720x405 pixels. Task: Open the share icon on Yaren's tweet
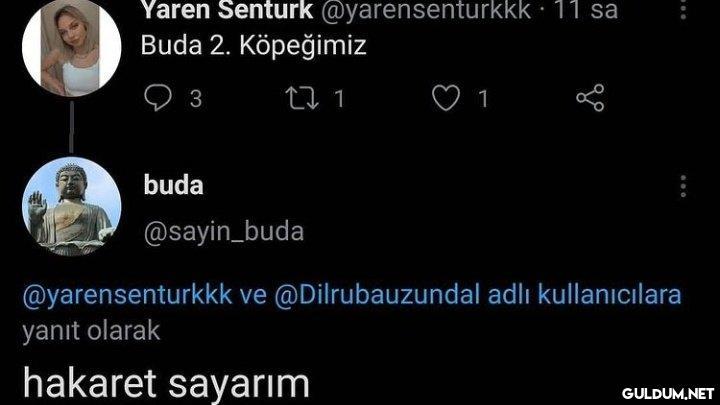point(590,97)
